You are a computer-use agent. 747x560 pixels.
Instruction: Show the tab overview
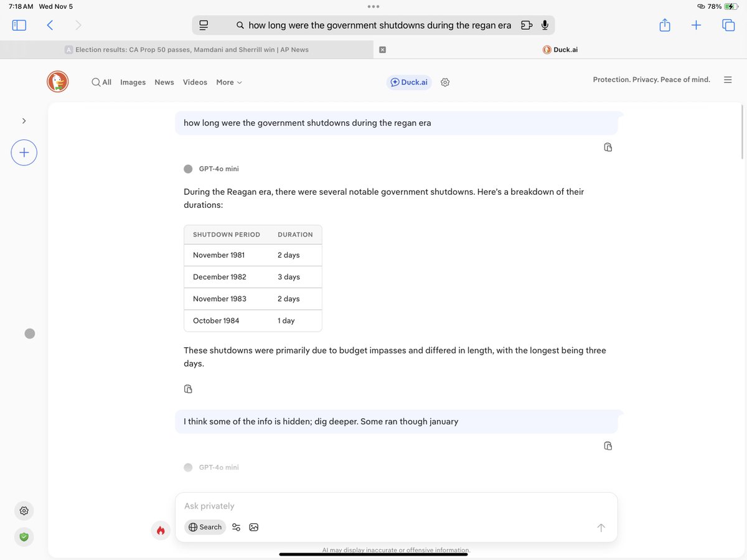(x=728, y=26)
